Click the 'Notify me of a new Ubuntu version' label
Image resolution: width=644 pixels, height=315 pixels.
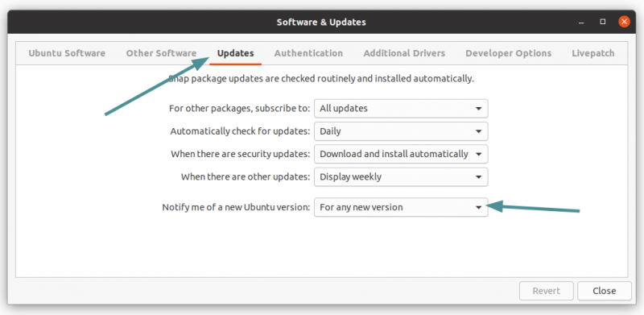click(x=236, y=207)
